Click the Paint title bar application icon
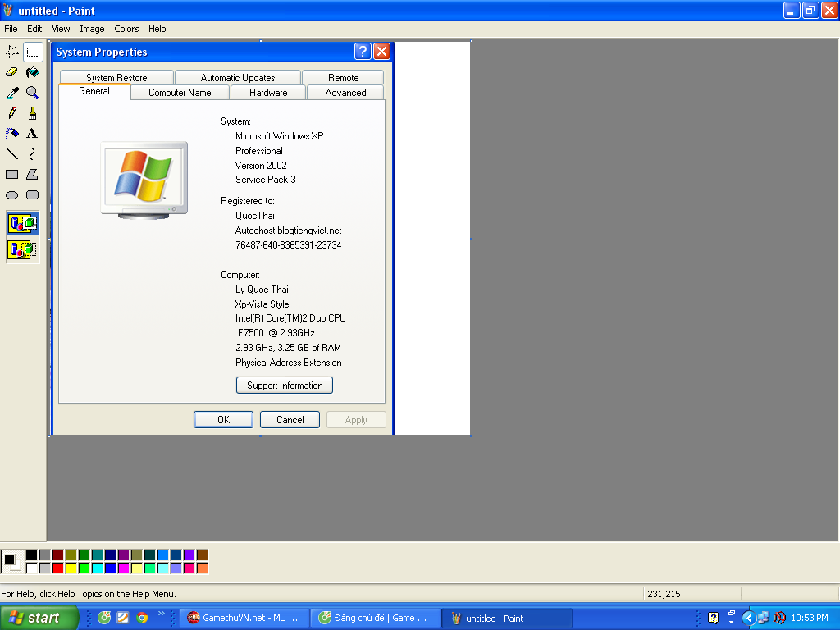 [8, 10]
